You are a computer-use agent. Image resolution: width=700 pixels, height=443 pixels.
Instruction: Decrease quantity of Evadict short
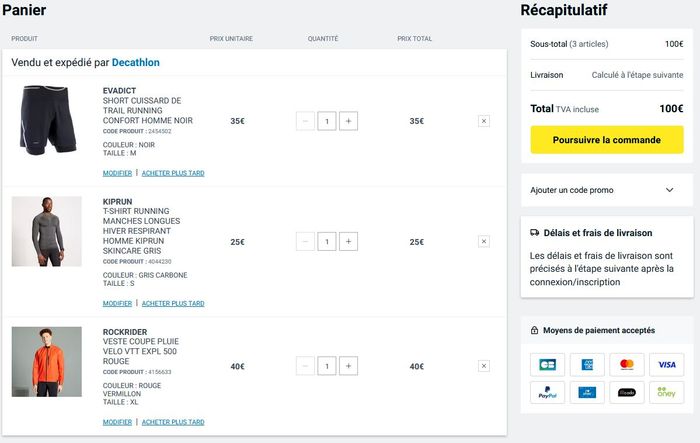[x=305, y=121]
